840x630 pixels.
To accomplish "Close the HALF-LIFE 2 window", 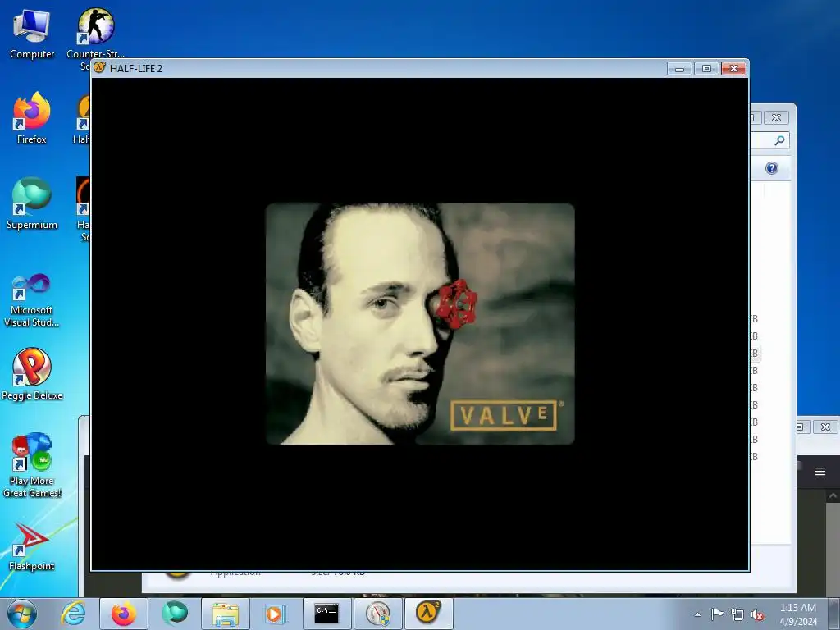I will pos(733,69).
